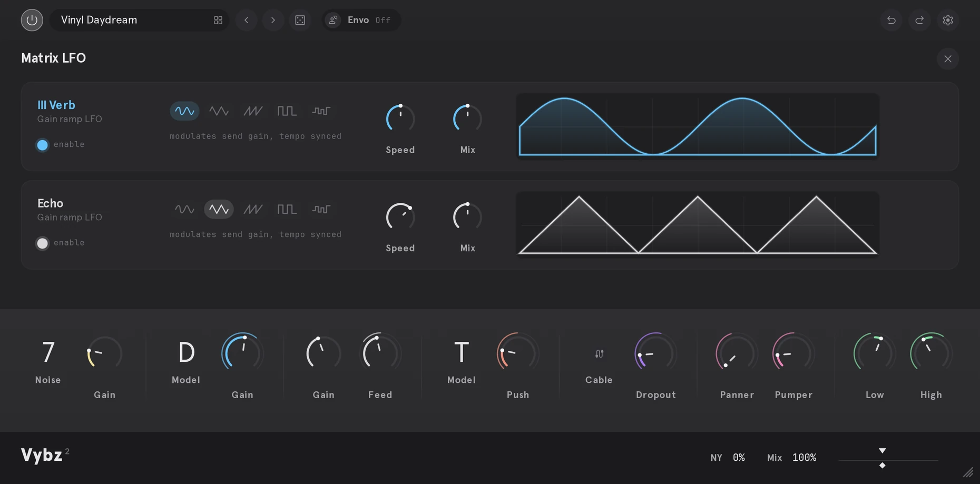980x484 pixels.
Task: Toggle the plugin power button
Action: click(32, 20)
